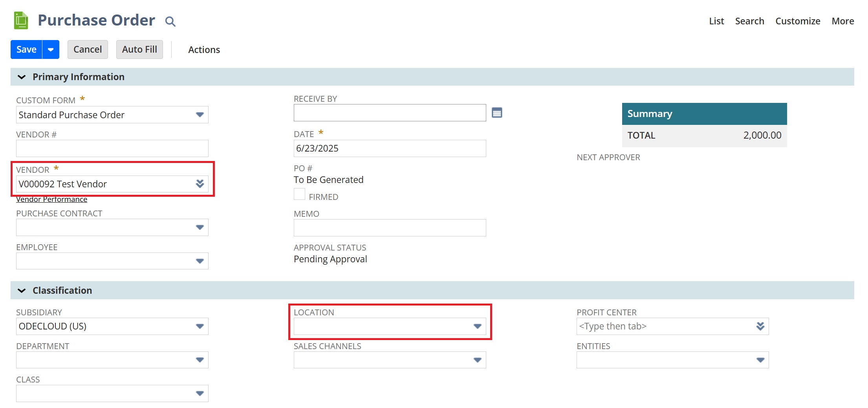
Task: Expand the Location dropdown
Action: pos(477,326)
